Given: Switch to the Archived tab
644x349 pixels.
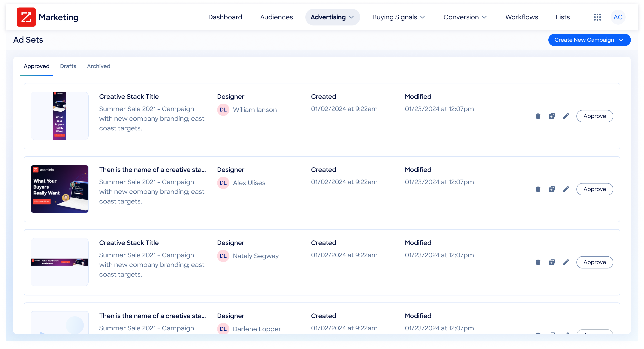Looking at the screenshot, I should [x=98, y=66].
